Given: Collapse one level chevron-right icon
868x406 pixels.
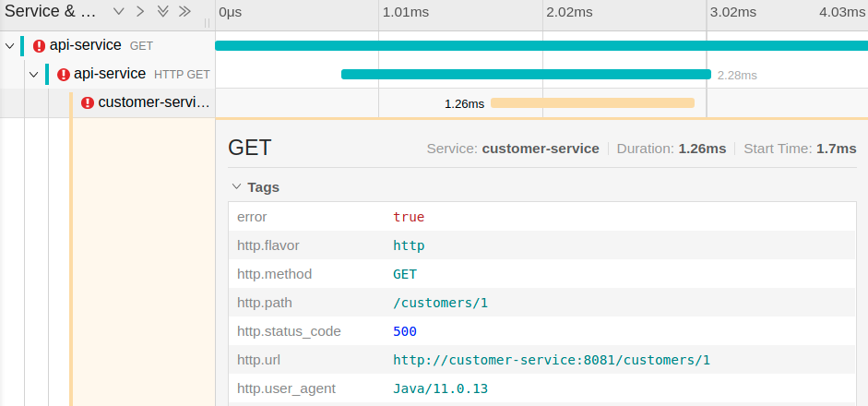Looking at the screenshot, I should point(140,12).
